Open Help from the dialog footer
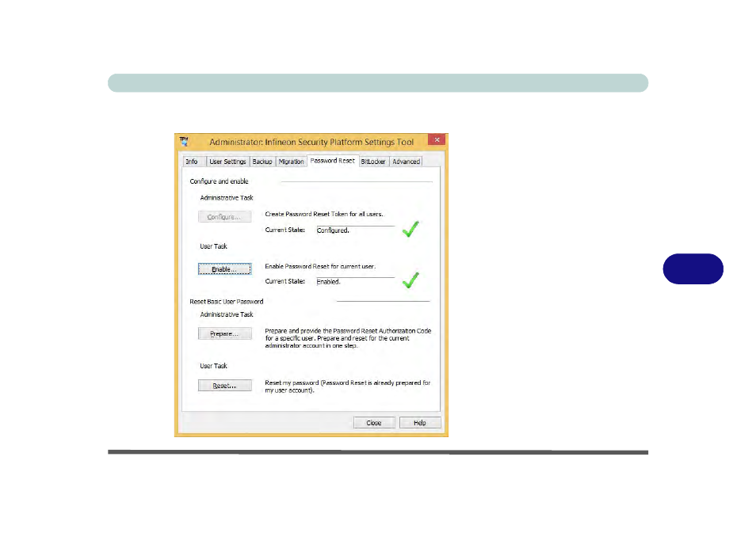 [420, 423]
